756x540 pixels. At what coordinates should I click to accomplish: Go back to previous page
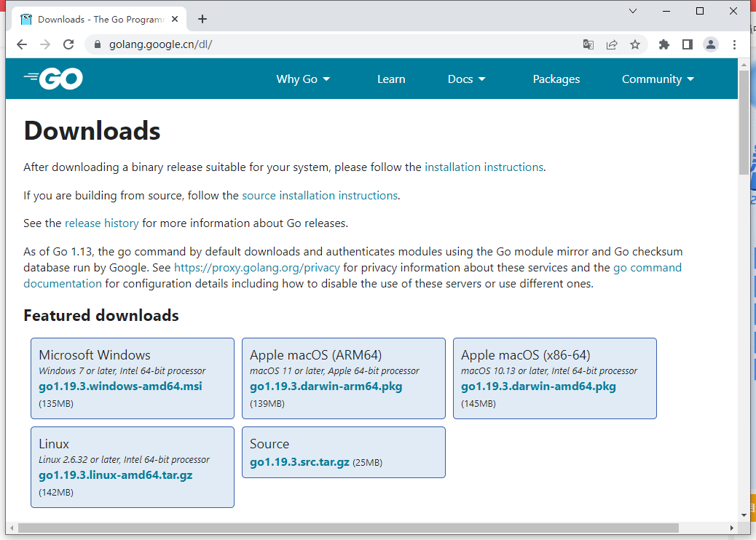(22, 45)
